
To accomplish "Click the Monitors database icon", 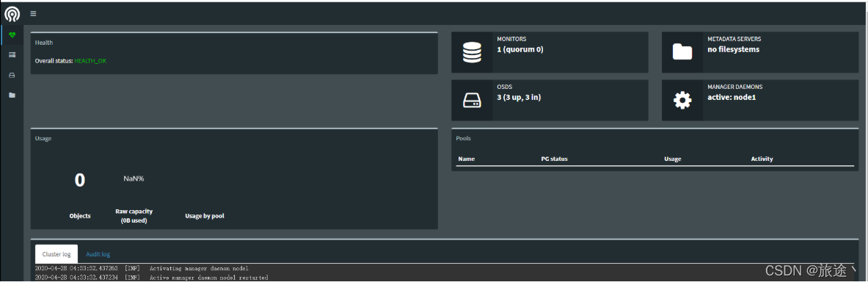I will click(x=472, y=52).
